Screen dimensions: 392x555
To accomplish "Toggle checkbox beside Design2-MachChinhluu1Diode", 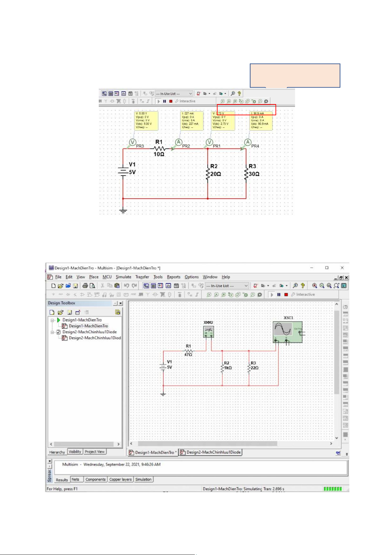I will [x=58, y=332].
